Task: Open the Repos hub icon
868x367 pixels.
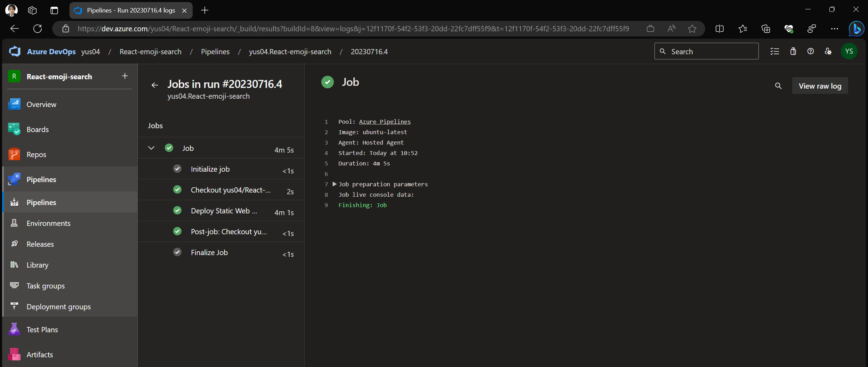Action: point(14,154)
